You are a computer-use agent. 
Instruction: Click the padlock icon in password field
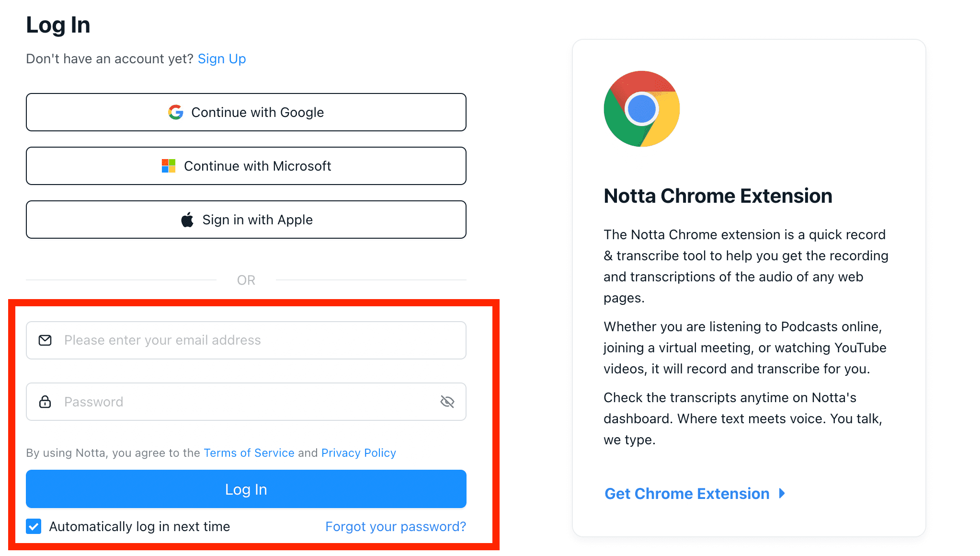(x=45, y=402)
